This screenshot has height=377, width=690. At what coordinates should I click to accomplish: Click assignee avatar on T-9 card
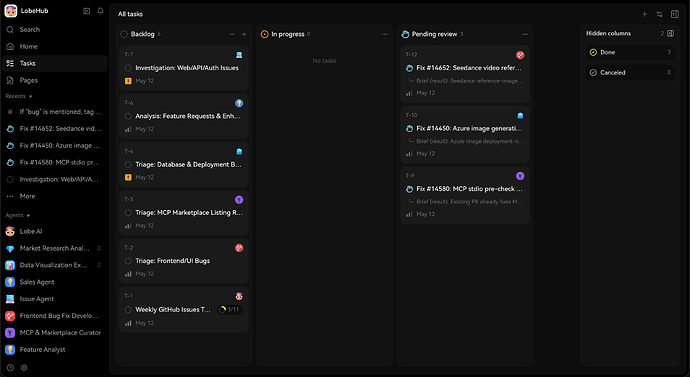click(x=520, y=176)
